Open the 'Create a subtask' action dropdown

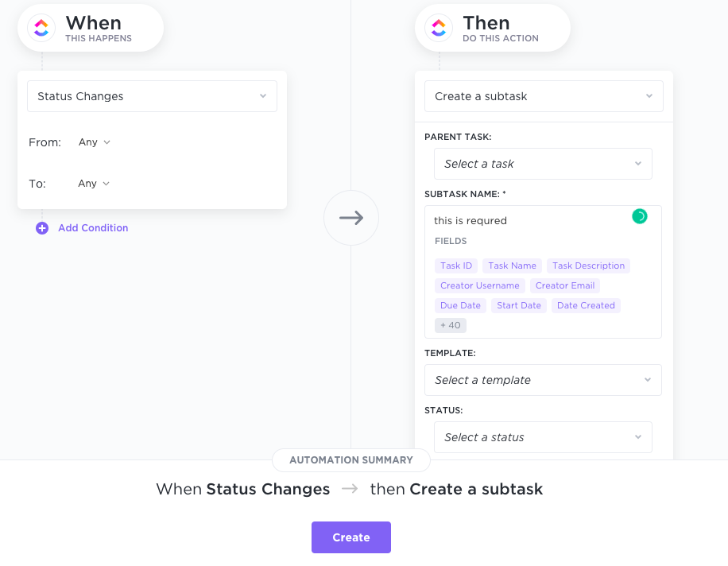543,95
